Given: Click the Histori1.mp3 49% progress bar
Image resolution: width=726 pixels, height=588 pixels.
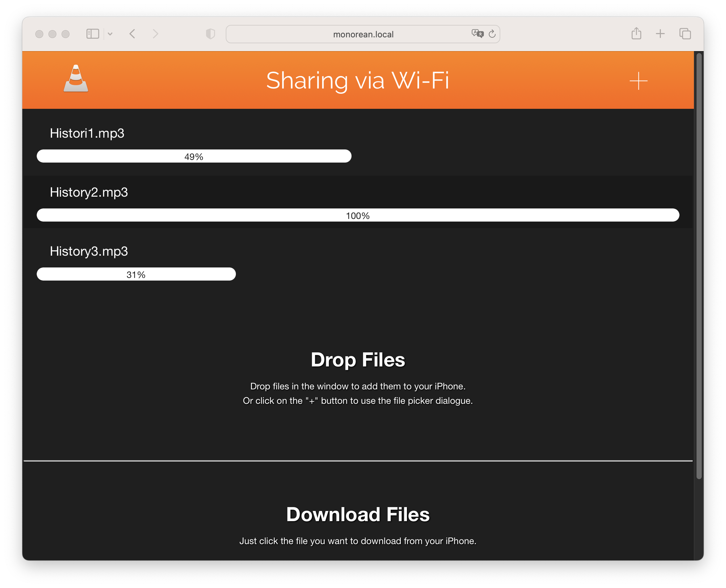Looking at the screenshot, I should (194, 156).
